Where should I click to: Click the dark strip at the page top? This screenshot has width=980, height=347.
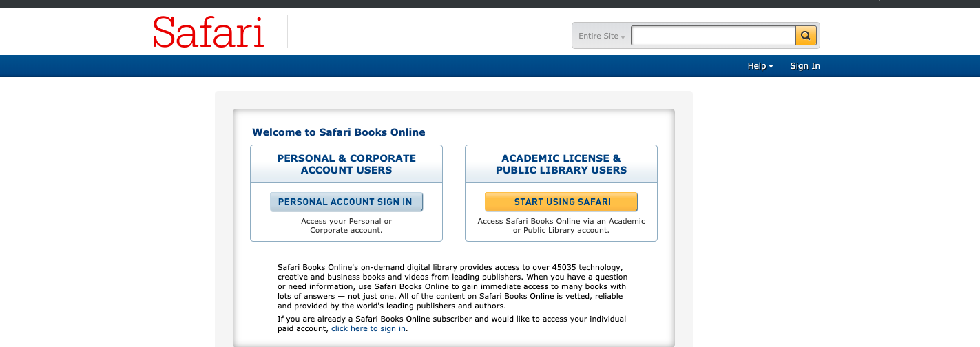click(x=482, y=3)
